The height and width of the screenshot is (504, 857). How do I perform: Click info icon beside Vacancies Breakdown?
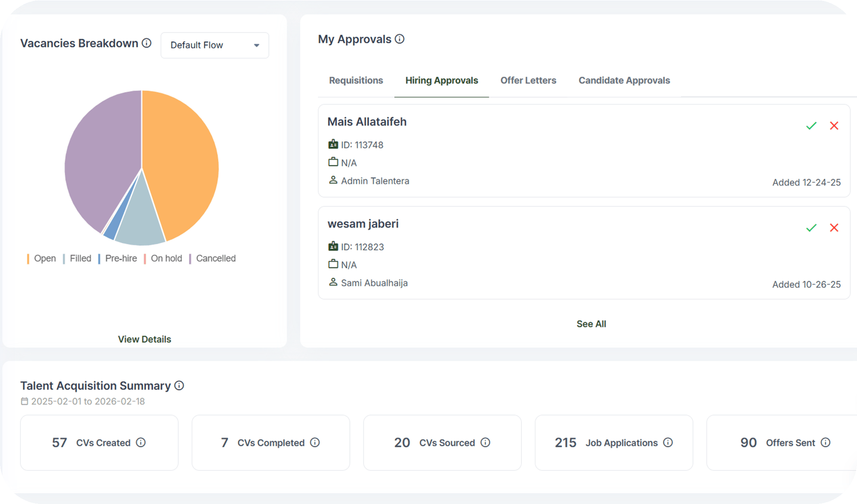click(146, 43)
